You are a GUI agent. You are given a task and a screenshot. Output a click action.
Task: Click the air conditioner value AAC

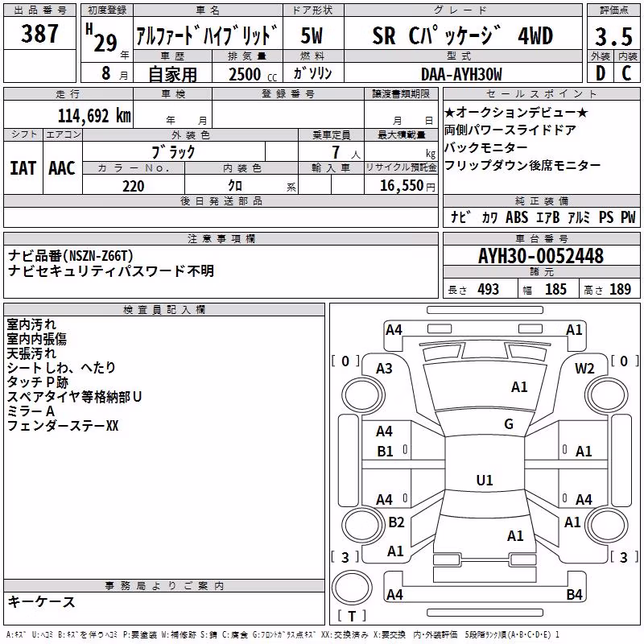point(62,168)
